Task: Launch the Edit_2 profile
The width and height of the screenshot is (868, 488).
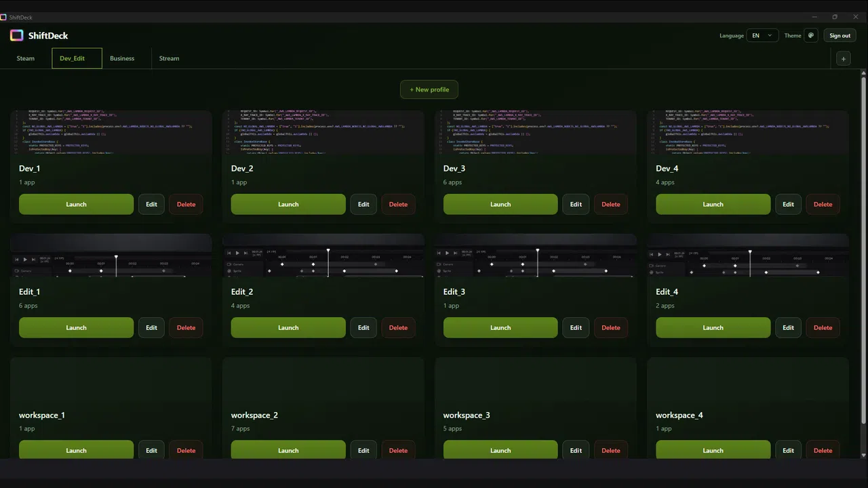Action: [288, 327]
